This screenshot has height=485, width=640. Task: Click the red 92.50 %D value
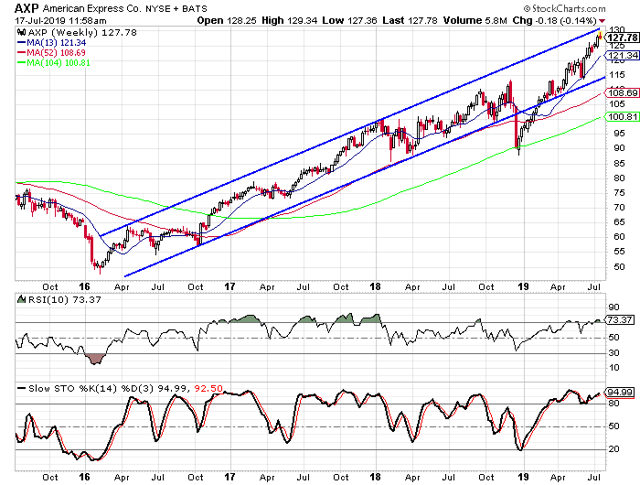[x=208, y=388]
